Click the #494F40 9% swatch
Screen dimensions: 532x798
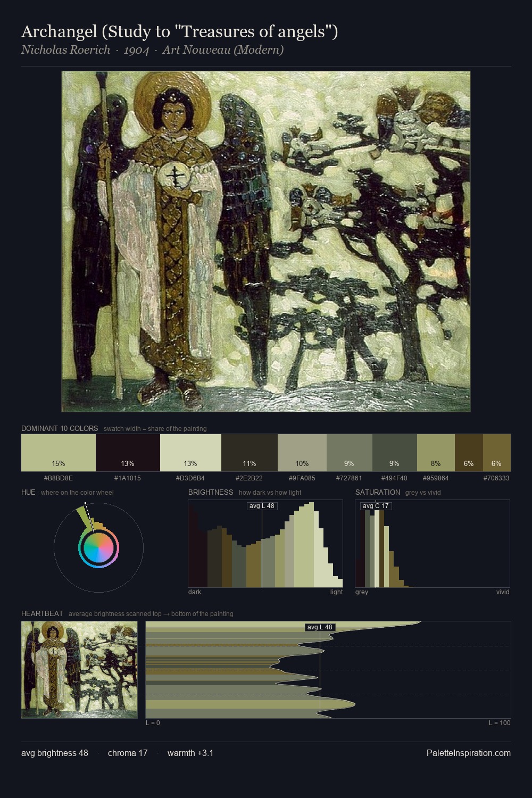tap(395, 452)
